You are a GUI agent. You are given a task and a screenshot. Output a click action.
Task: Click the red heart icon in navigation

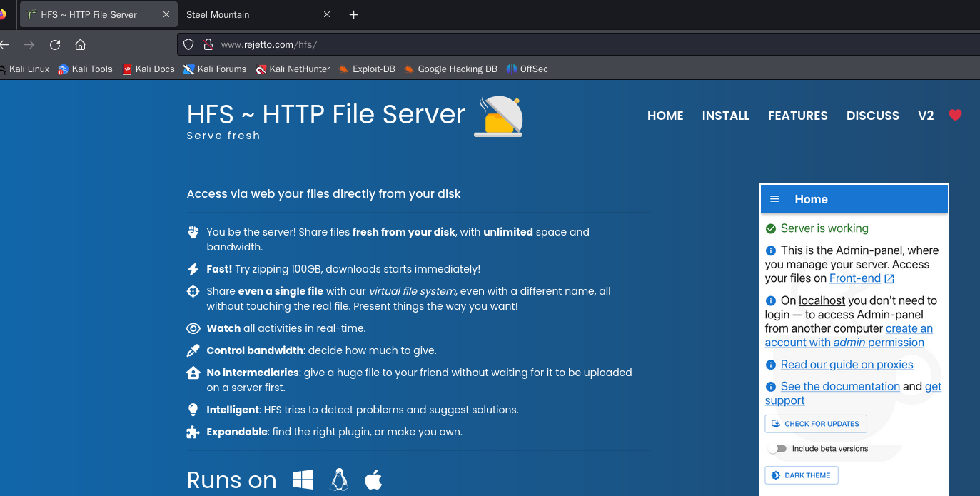click(955, 116)
